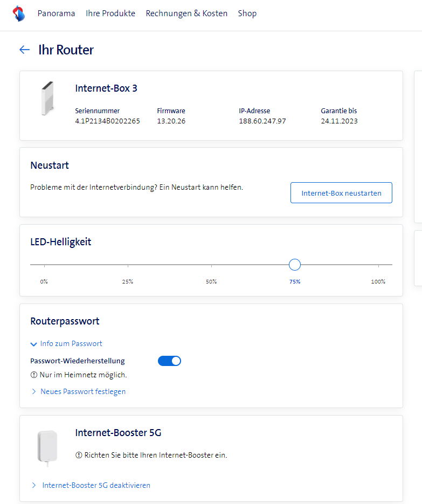This screenshot has width=422, height=504.
Task: Set LED-Helligkeit to the 50% mark
Action: pyautogui.click(x=211, y=265)
